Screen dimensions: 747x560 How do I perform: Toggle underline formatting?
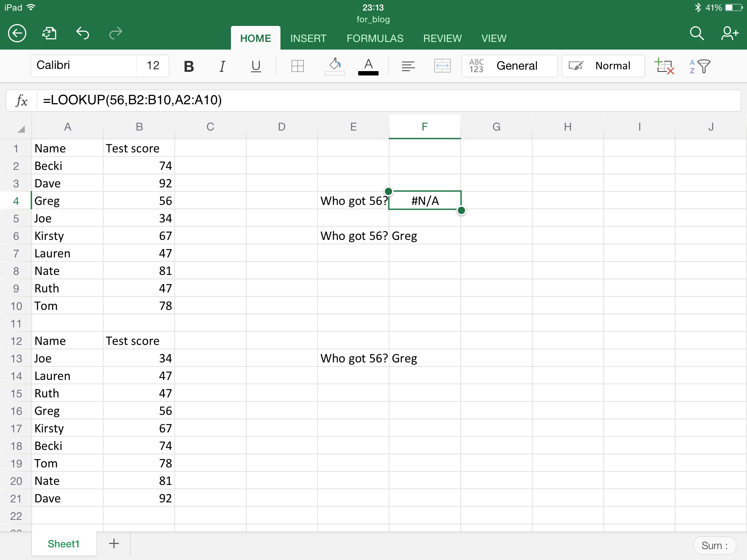[256, 66]
